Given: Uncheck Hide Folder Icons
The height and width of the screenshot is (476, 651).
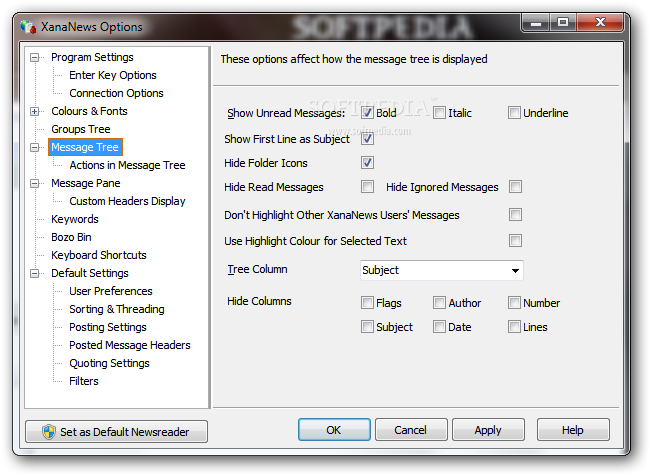Looking at the screenshot, I should (367, 162).
